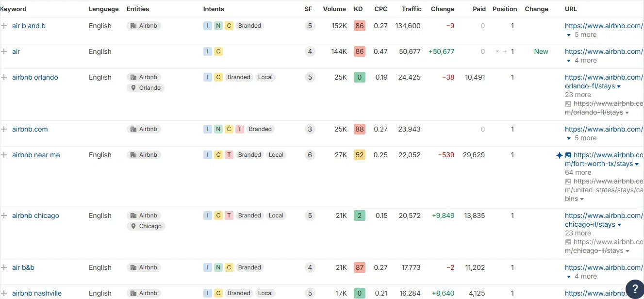Screen dimensions: 644x299
Task: Open dropdown arrow after chicago-il/stays URL
Action: (619, 225)
